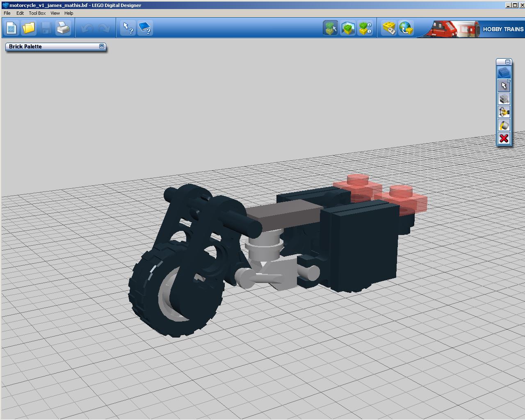Switch to View mode
Image resolution: width=525 pixels, height=420 pixels.
point(348,28)
